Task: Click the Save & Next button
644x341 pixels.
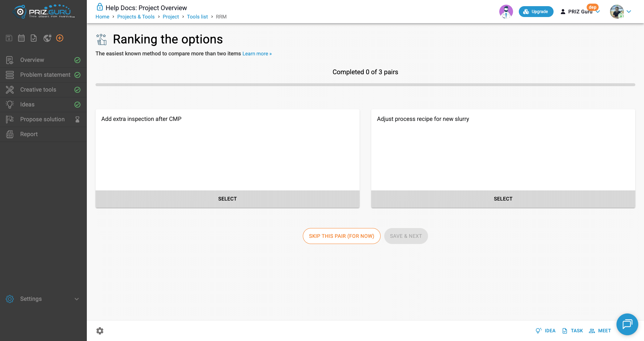Action: tap(406, 236)
